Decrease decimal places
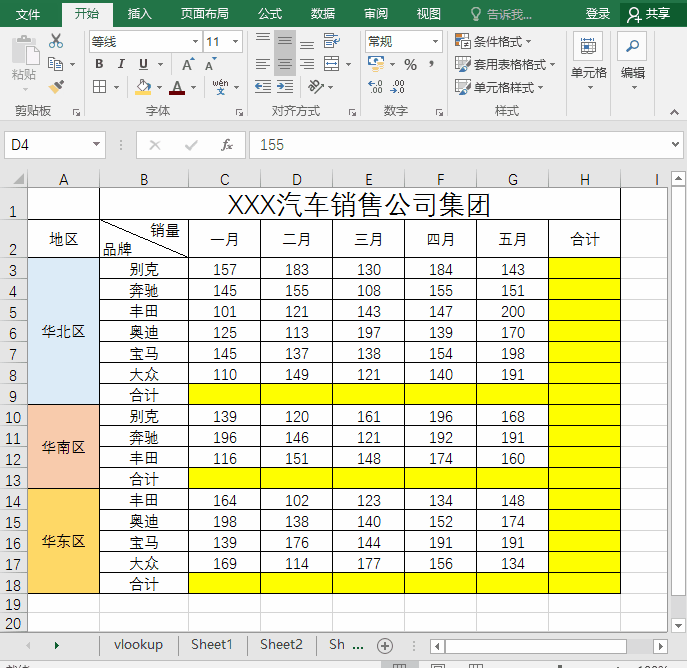 point(397,87)
